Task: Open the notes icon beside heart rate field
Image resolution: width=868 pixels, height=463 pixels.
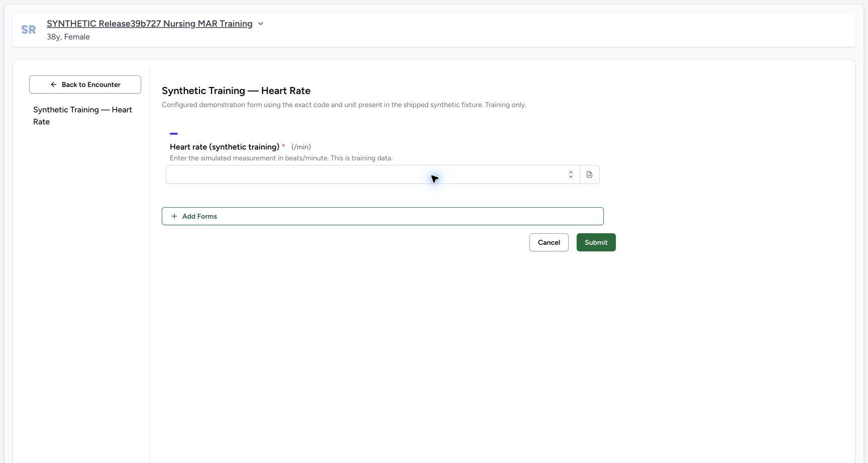Action: coord(590,174)
